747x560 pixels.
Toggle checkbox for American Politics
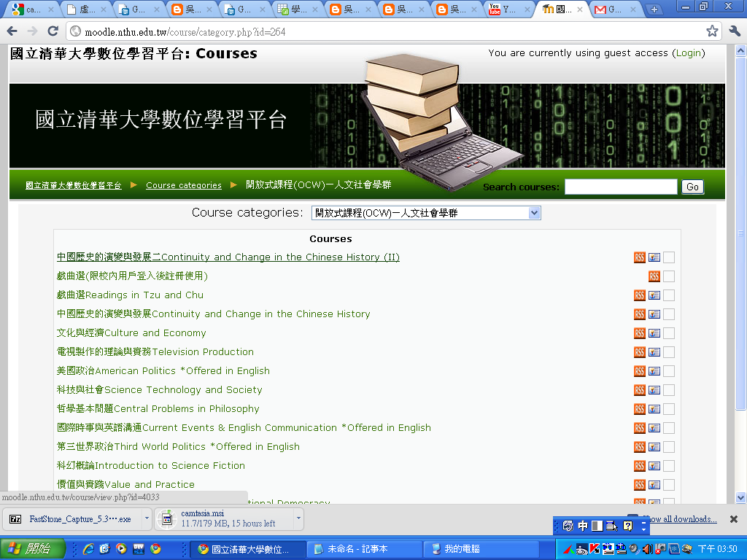669,371
